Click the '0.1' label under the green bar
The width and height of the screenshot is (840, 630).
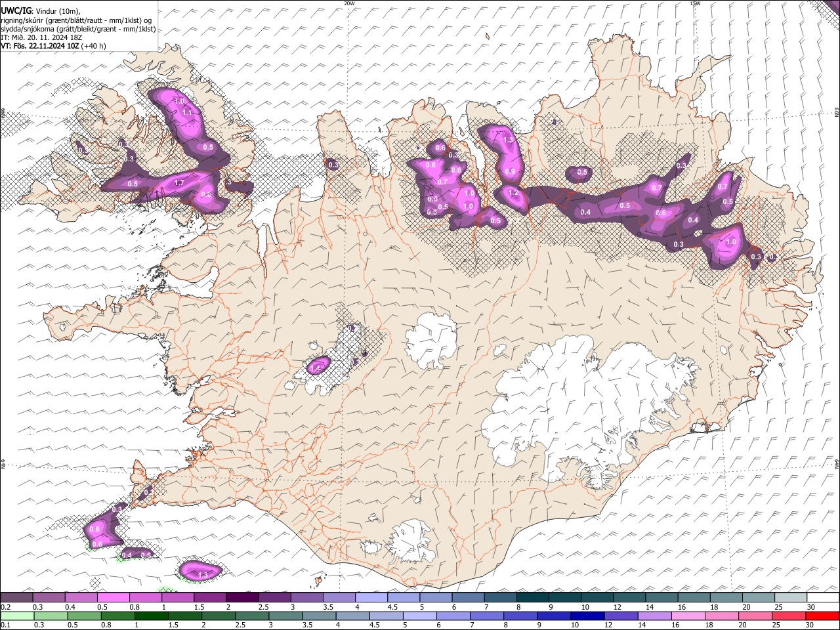coord(5,625)
